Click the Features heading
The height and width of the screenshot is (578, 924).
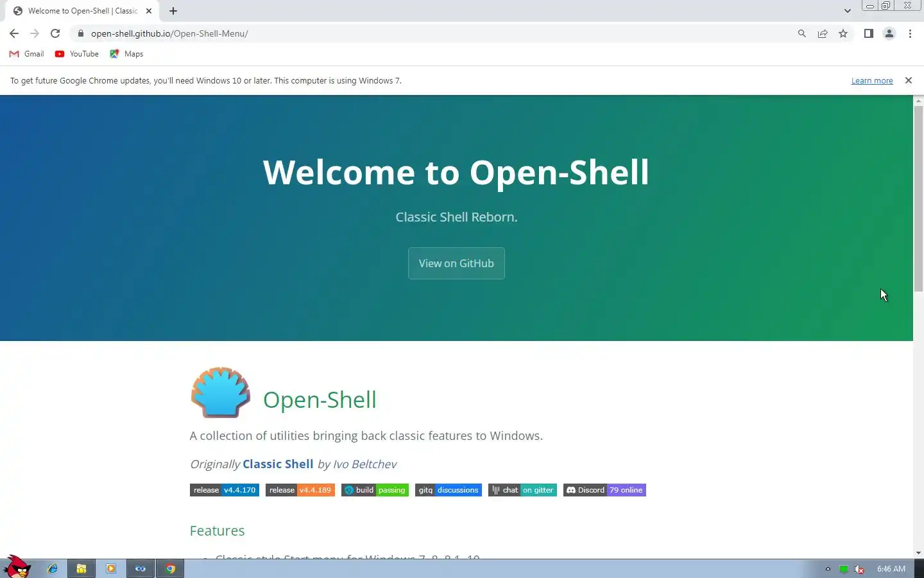[x=217, y=530]
